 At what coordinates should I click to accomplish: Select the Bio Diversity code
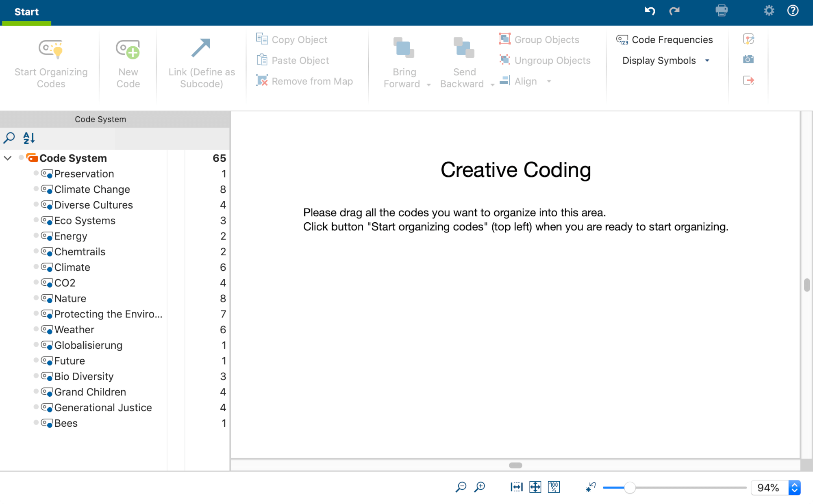(84, 376)
